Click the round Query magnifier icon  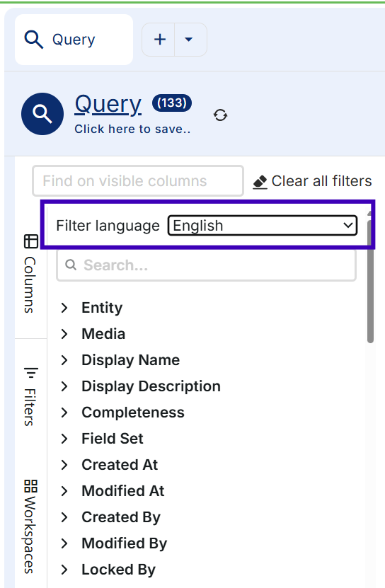[x=42, y=114]
